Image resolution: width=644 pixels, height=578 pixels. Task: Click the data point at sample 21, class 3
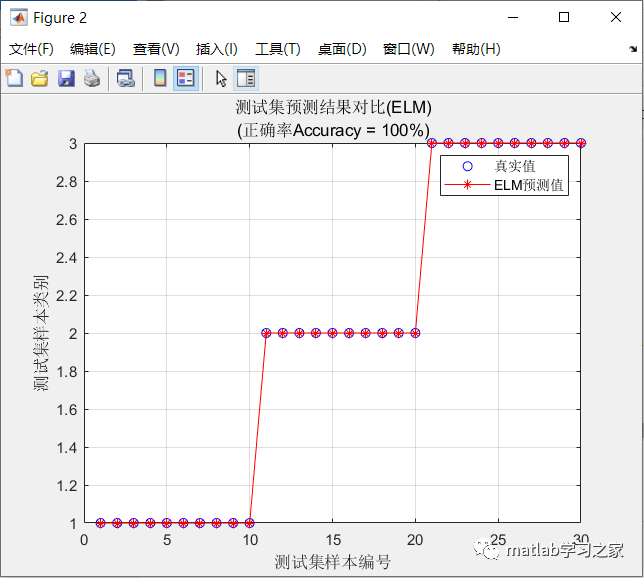(432, 143)
